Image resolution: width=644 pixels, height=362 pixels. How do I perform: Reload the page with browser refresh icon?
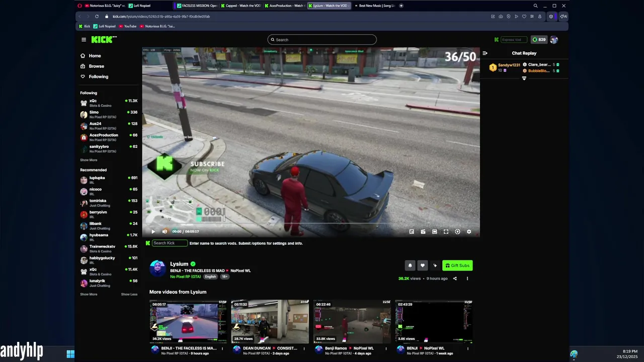97,17
